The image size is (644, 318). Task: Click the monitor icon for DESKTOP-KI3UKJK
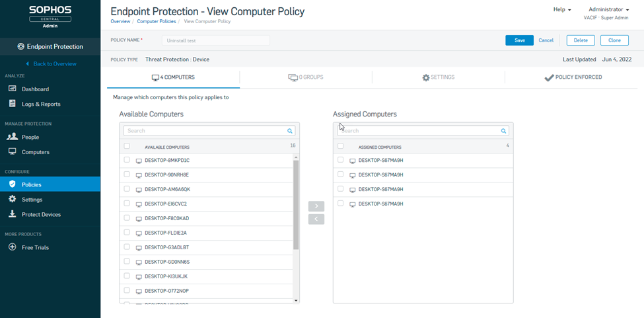click(139, 277)
